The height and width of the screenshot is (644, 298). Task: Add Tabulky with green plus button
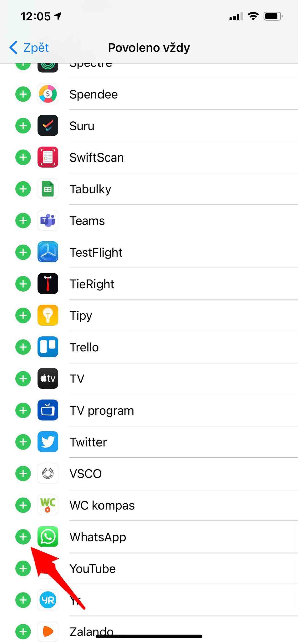pyautogui.click(x=23, y=189)
